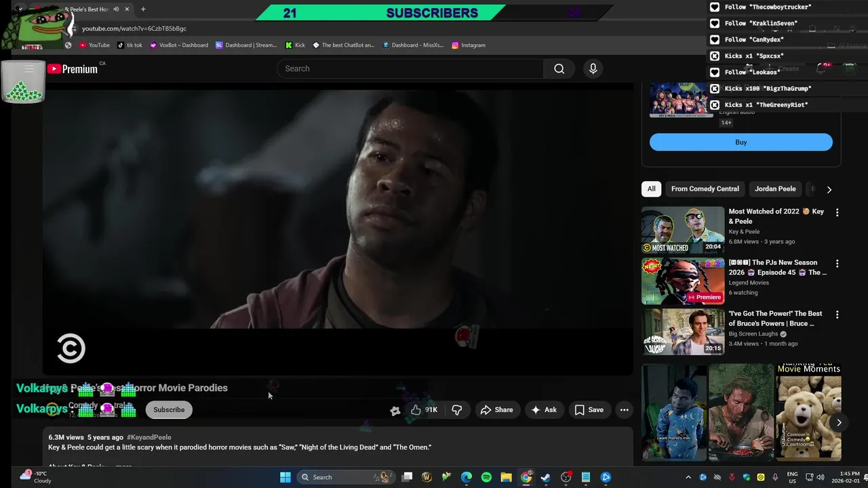Click the Ask button below the video

(544, 409)
